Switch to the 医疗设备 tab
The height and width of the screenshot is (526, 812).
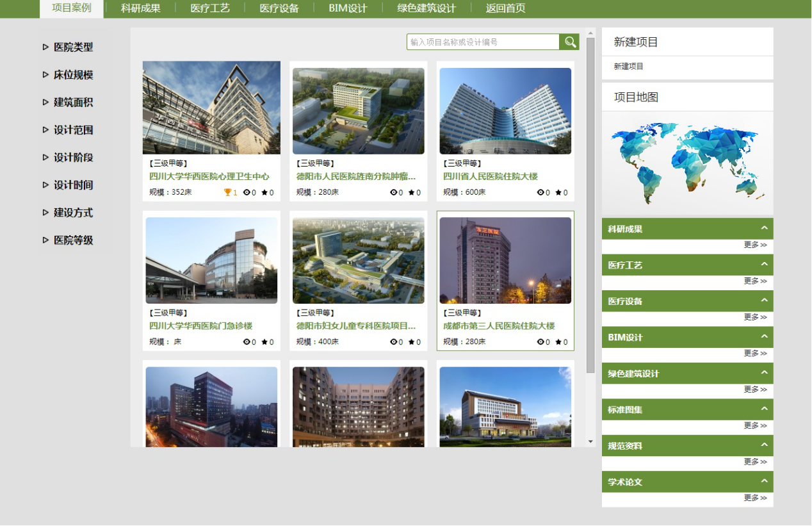279,8
